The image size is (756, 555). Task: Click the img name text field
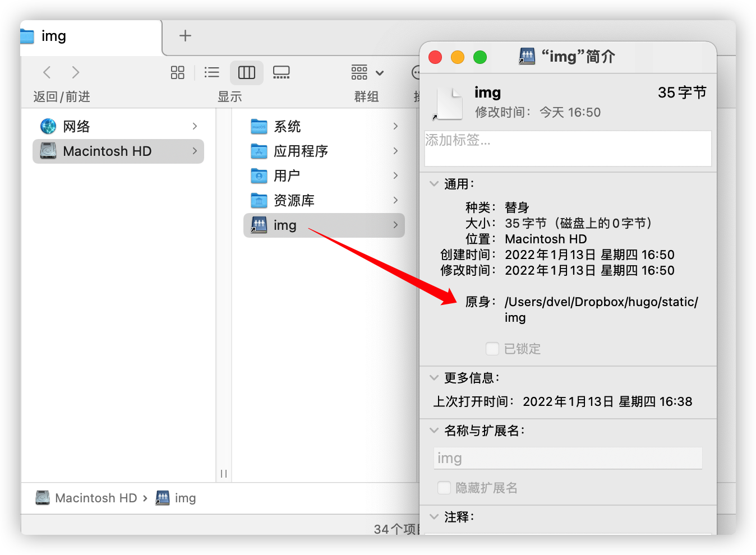(568, 458)
